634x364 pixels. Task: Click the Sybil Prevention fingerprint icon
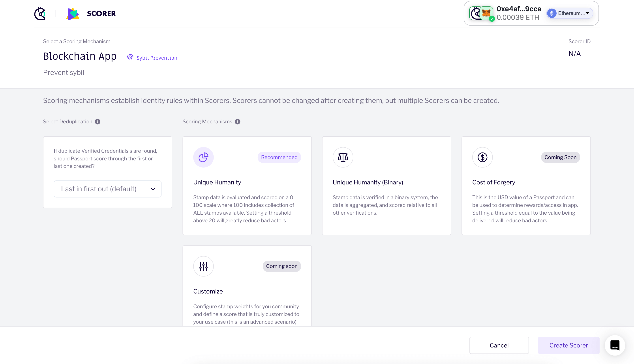[x=130, y=57]
